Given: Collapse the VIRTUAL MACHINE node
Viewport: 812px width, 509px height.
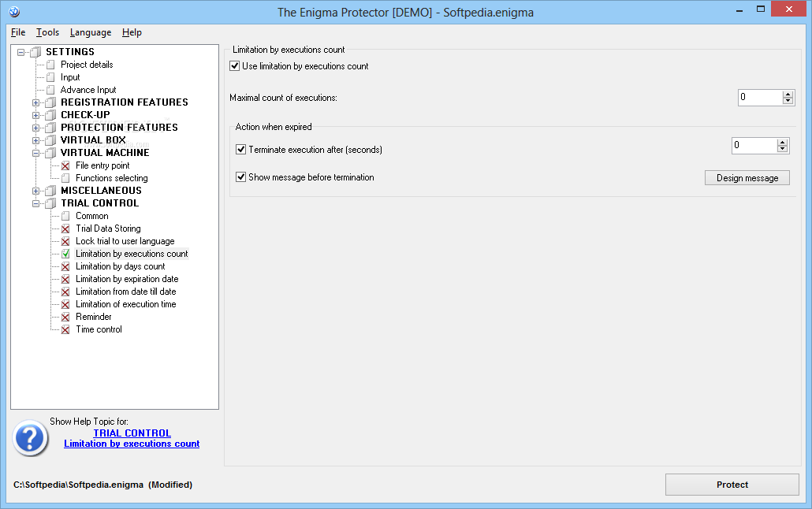Looking at the screenshot, I should 35,153.
